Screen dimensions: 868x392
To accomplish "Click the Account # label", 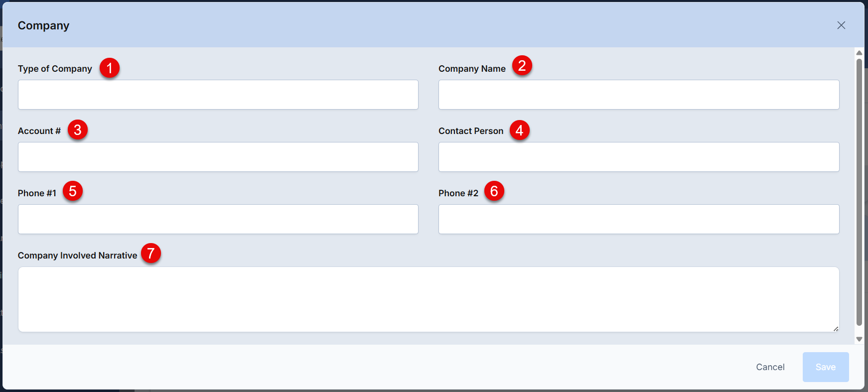I will point(39,131).
